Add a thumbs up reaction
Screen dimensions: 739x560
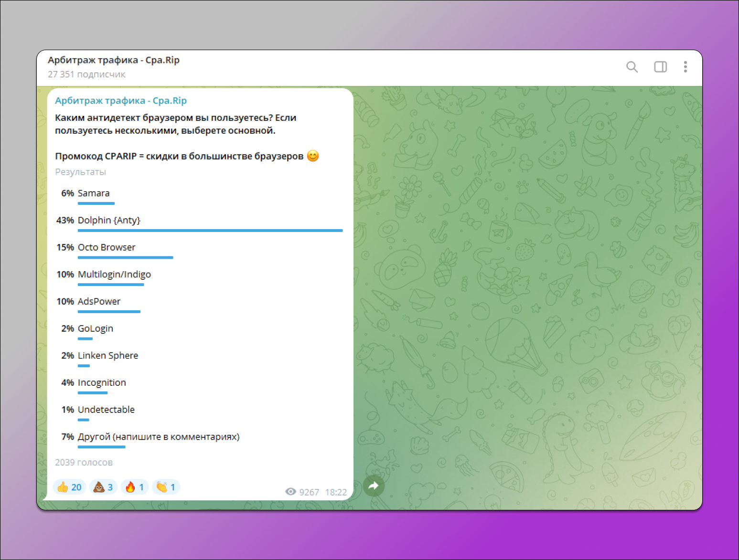(69, 487)
